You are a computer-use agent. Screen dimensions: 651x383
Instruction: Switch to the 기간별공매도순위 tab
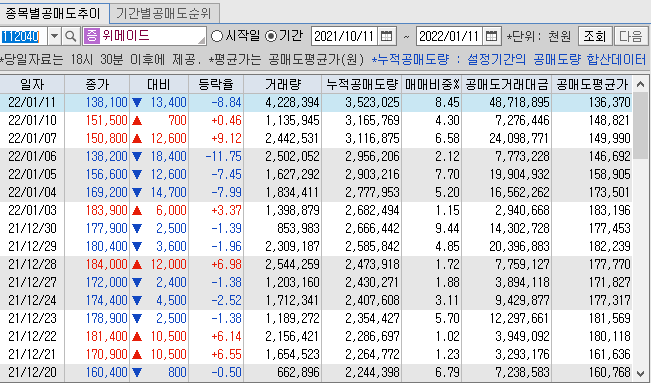[164, 14]
